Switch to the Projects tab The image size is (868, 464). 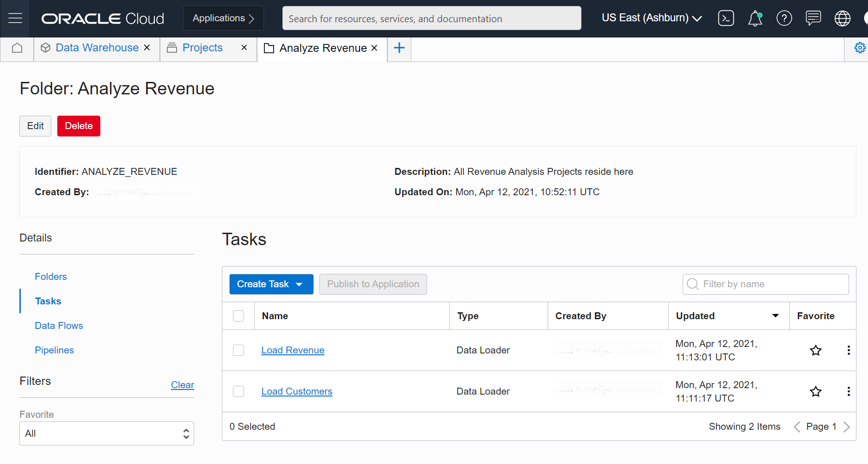pyautogui.click(x=202, y=48)
